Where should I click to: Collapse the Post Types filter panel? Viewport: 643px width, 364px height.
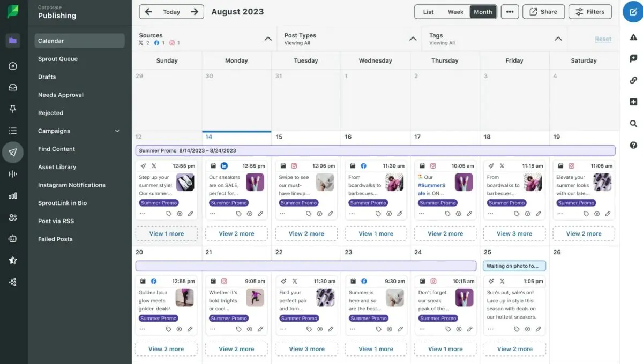pyautogui.click(x=413, y=39)
